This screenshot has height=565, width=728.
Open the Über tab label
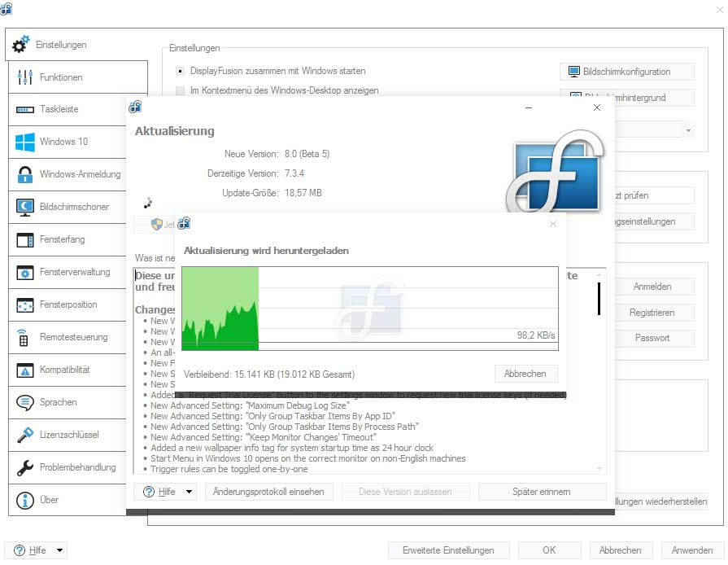tap(49, 500)
